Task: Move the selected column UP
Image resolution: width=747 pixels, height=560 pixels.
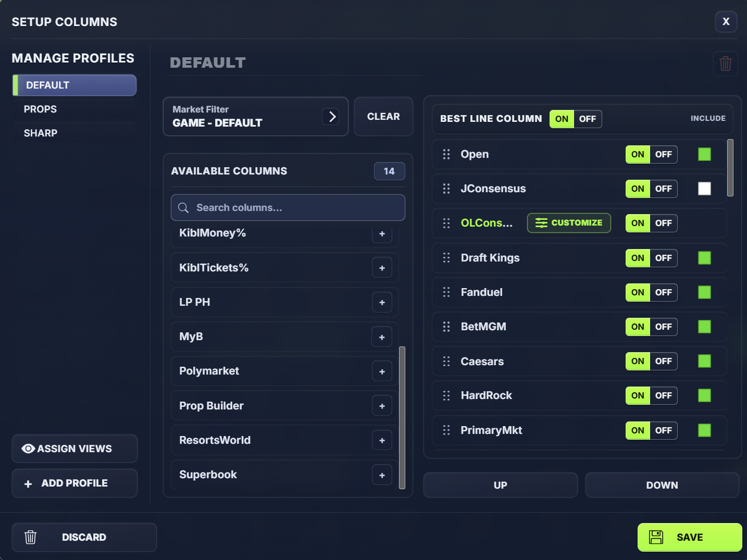Action: [x=500, y=485]
